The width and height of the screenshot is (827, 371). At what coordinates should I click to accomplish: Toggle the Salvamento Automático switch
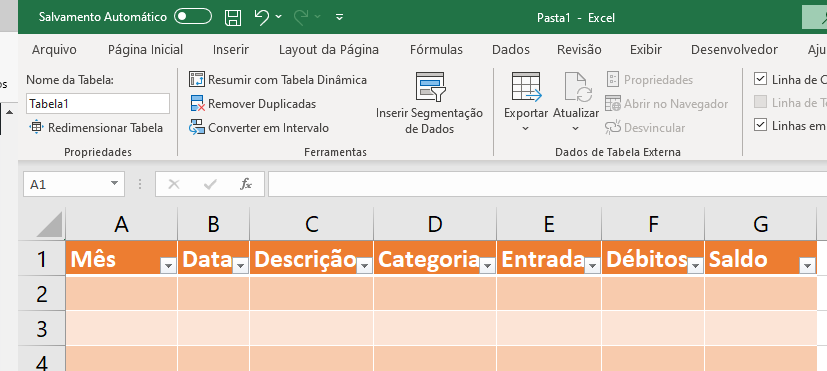[193, 17]
